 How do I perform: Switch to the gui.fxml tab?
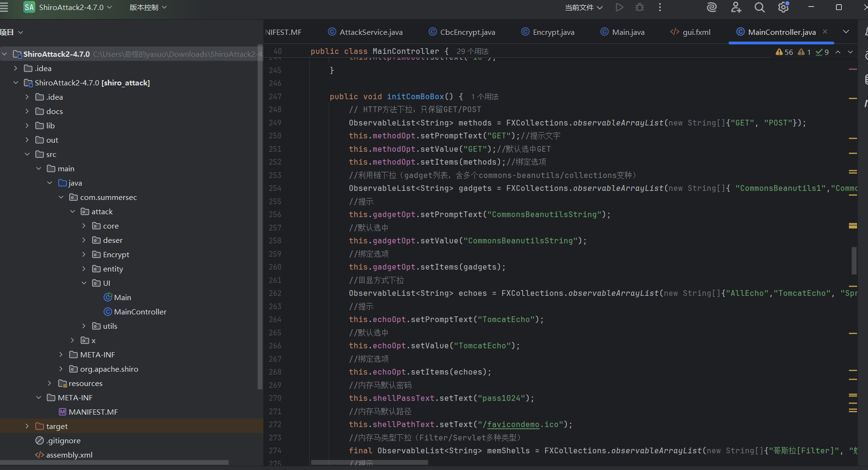point(696,32)
